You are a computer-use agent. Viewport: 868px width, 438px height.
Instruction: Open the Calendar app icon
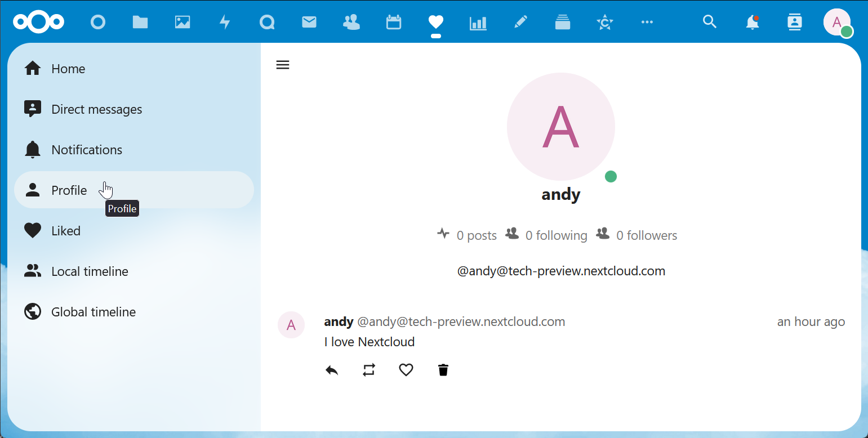pos(393,22)
